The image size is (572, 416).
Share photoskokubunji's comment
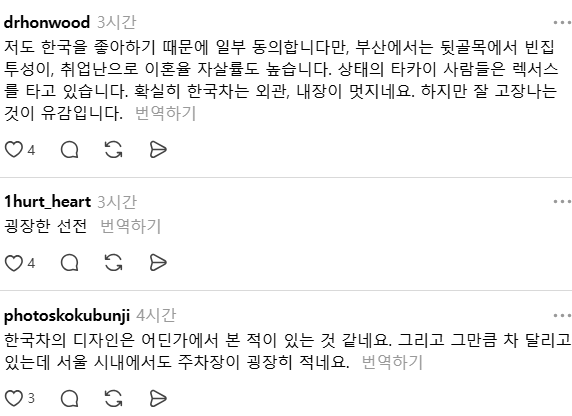pos(158,398)
